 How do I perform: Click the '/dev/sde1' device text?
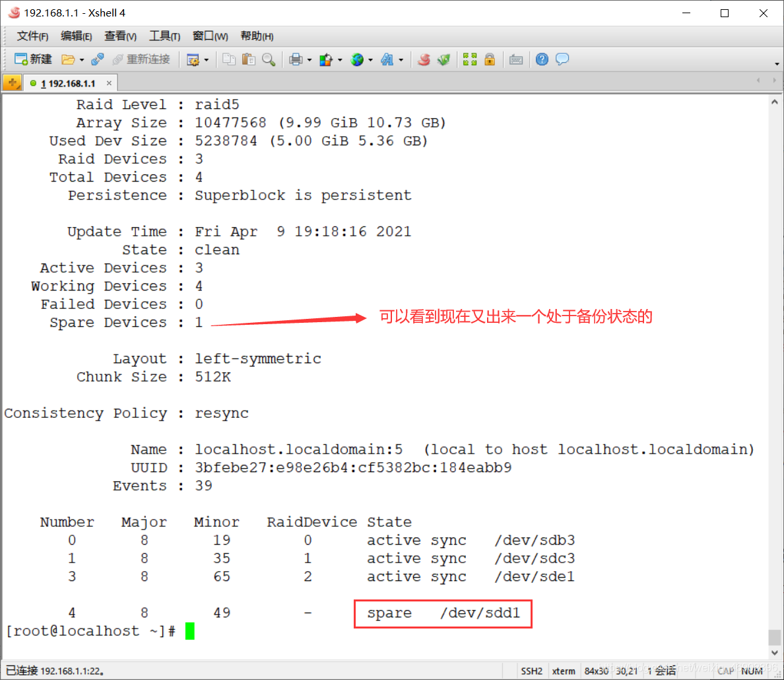(535, 576)
